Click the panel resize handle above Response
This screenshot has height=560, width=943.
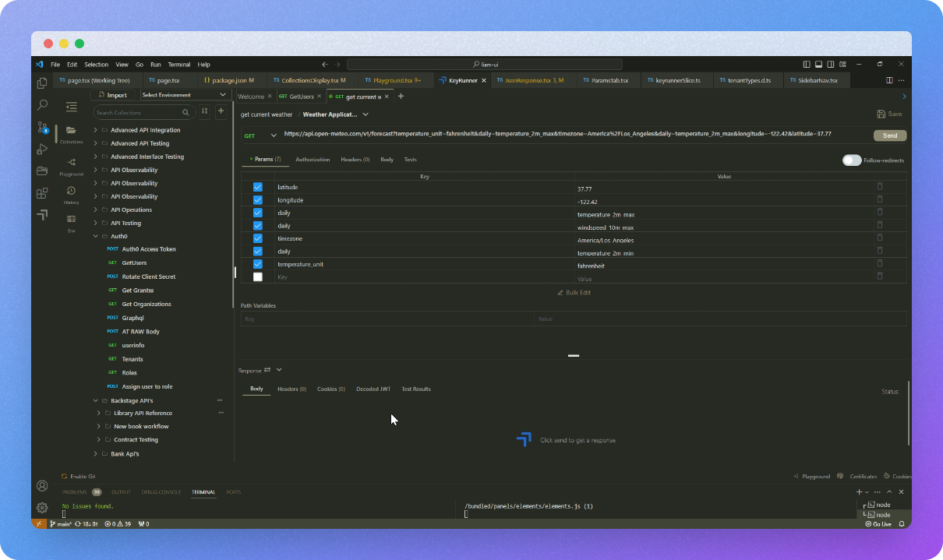(573, 355)
